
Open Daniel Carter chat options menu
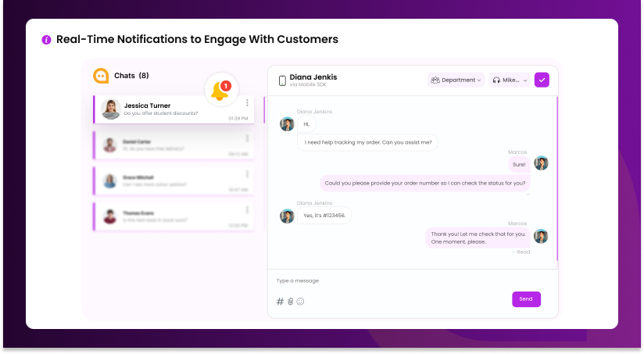point(248,138)
